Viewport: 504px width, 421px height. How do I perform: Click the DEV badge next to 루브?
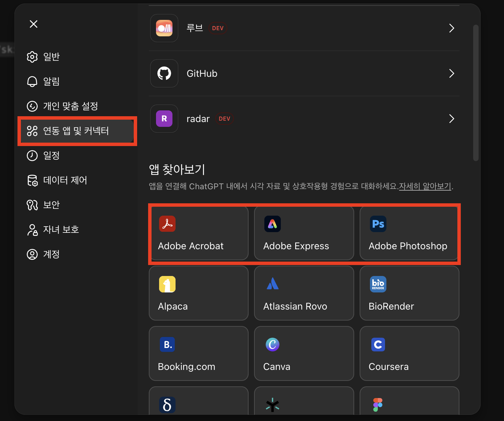point(218,28)
